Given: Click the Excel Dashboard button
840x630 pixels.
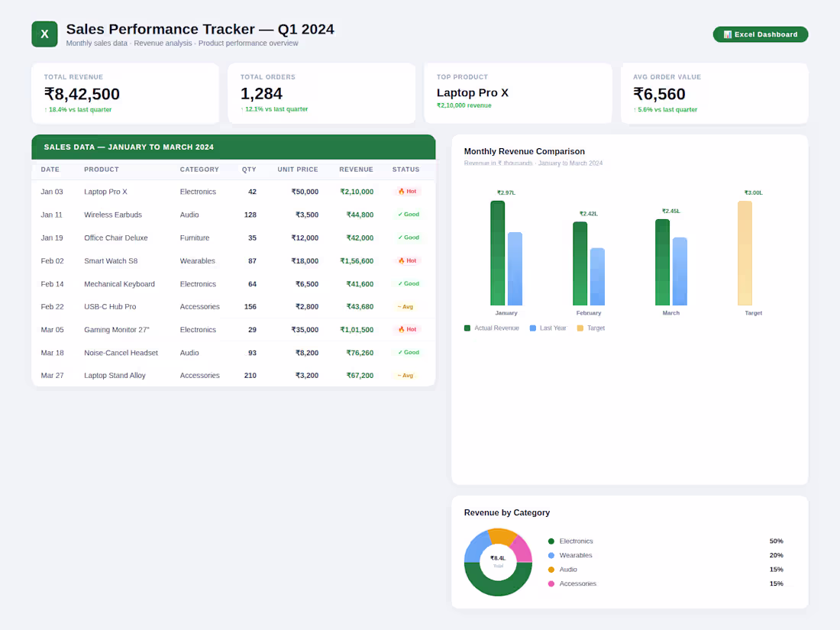Looking at the screenshot, I should point(761,34).
